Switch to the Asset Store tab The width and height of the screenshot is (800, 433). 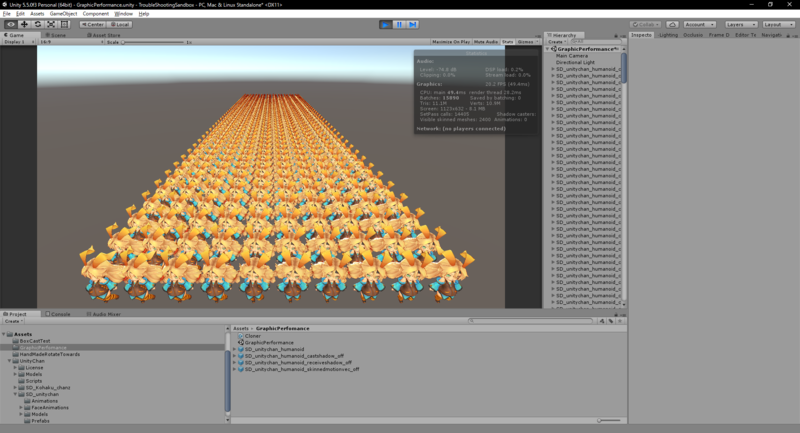tap(104, 35)
